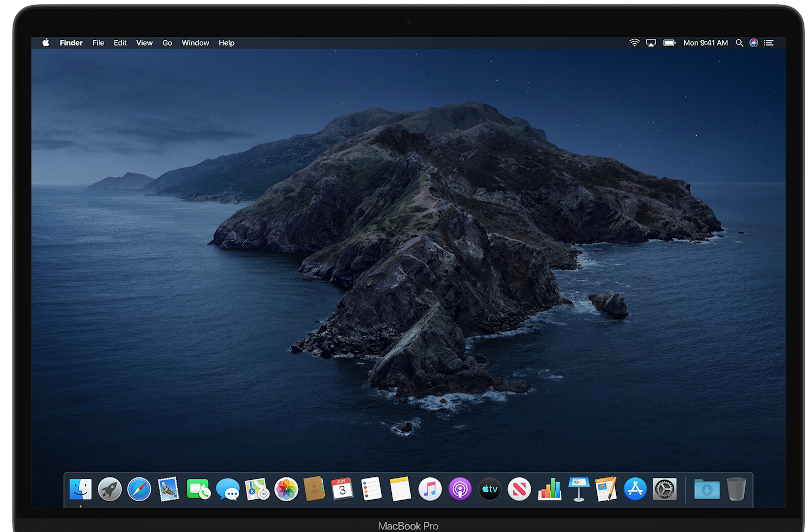This screenshot has height=532, width=810.
Task: Launch the Mail app
Action: 169,489
